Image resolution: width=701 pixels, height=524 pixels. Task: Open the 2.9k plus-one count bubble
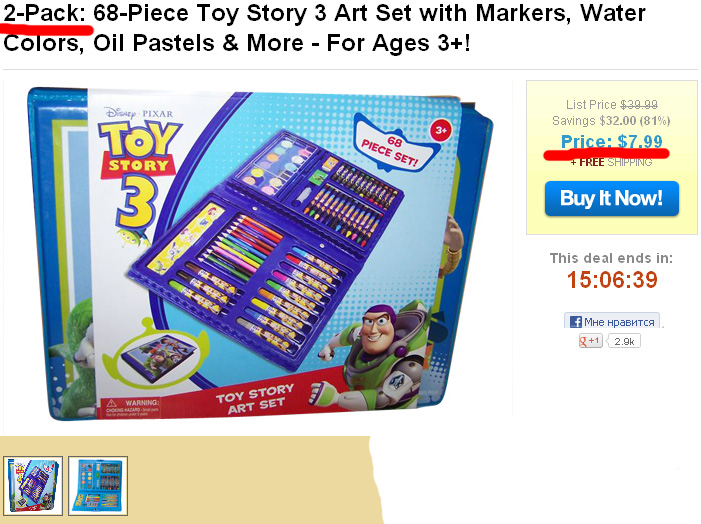point(624,341)
